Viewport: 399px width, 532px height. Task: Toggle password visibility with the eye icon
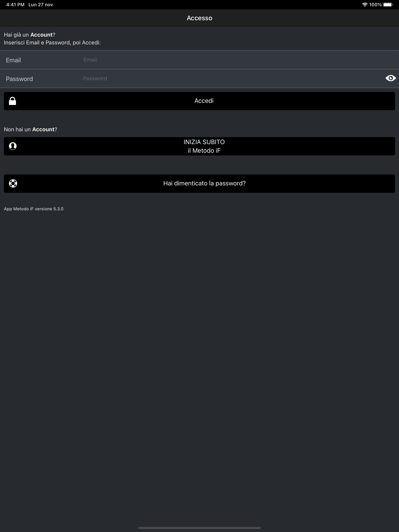pos(391,78)
